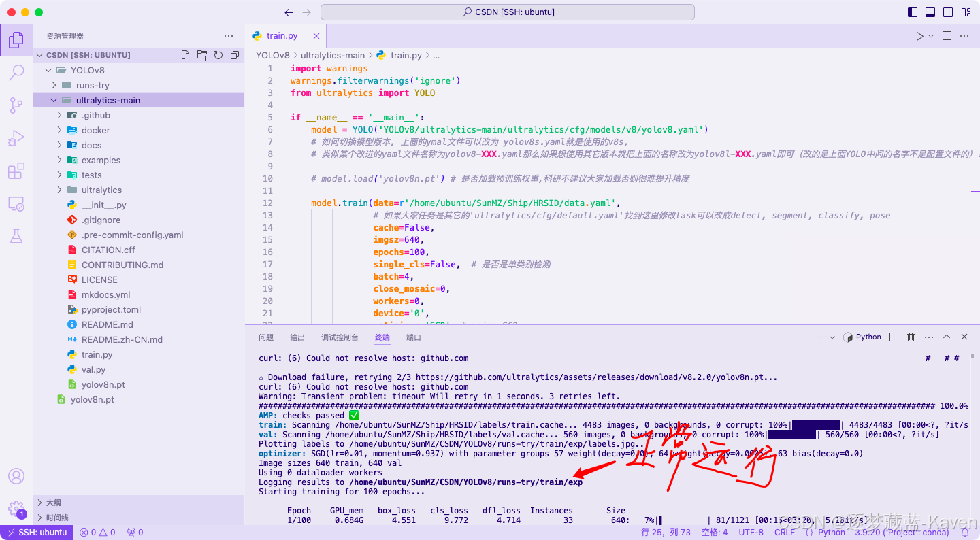Screen dimensions: 980x540
Task: Split the terminal panel
Action: point(894,337)
